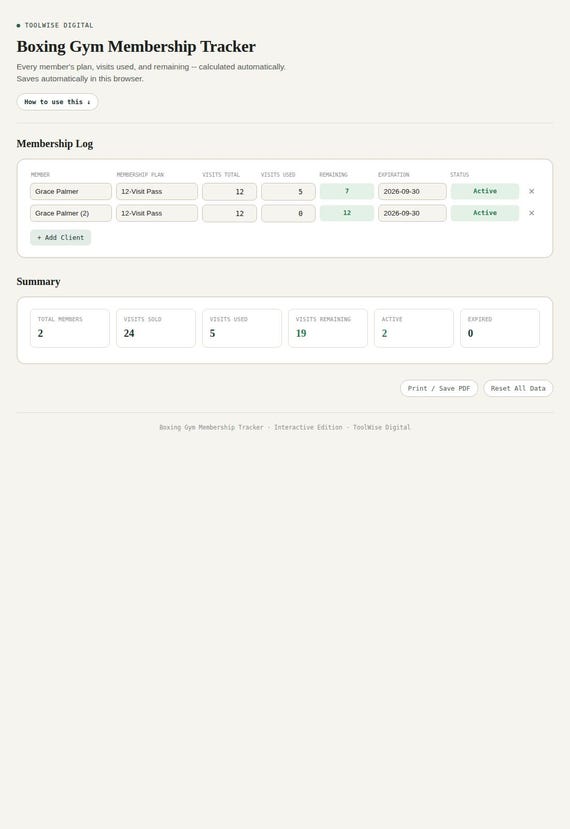Delete the Grace Palmer (2) row
The width and height of the screenshot is (570, 829).
531,213
